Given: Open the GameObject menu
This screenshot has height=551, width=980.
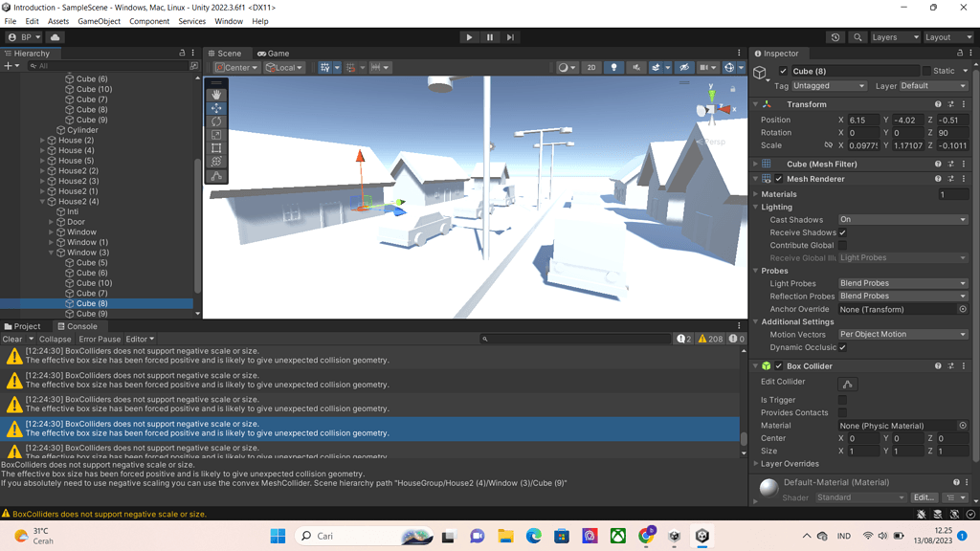Looking at the screenshot, I should tap(101, 21).
